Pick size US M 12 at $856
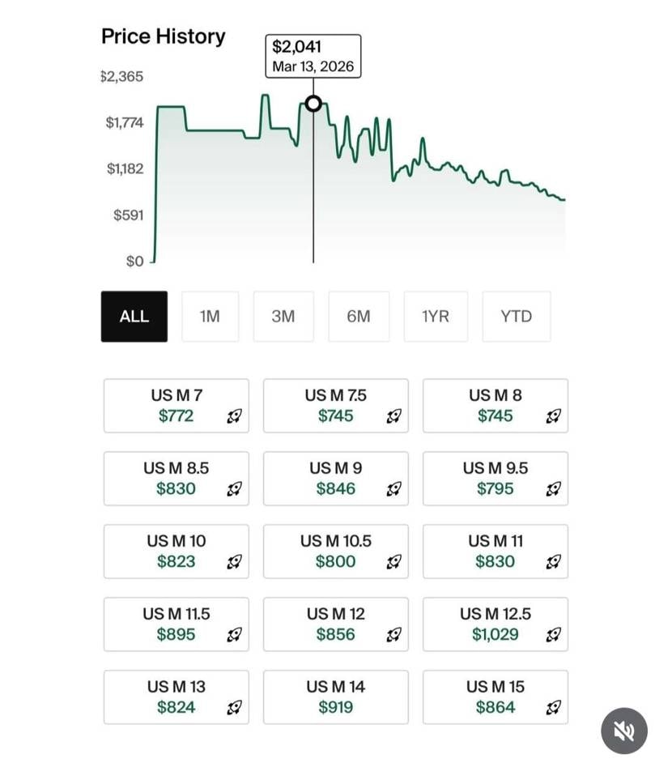This screenshot has width=672, height=784. pos(335,624)
